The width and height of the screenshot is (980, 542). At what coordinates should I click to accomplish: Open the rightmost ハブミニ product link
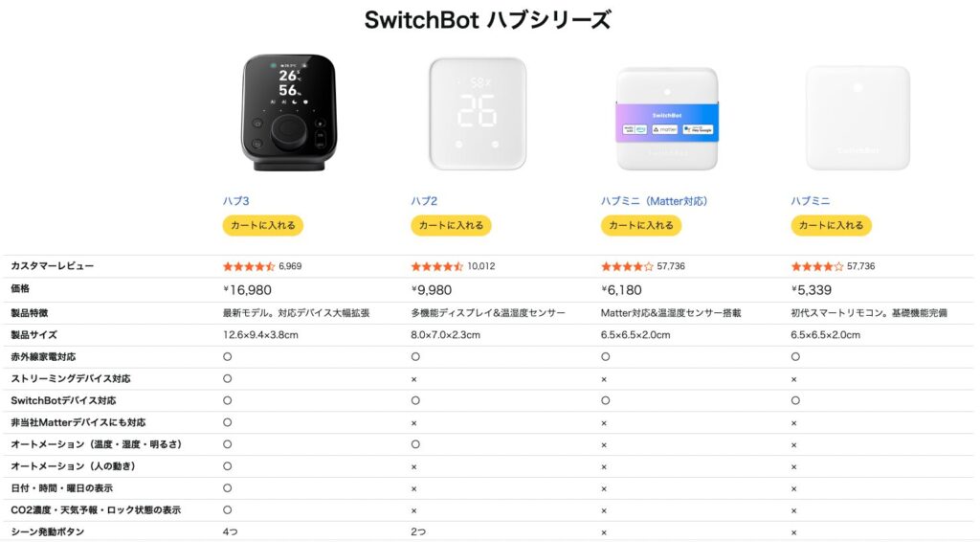[x=810, y=201]
